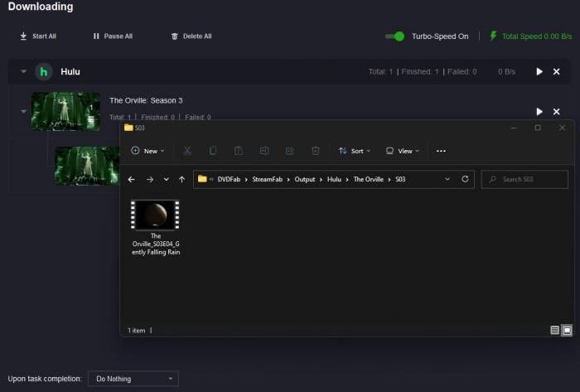Remove the Hulu group with its X
Viewport: 580px width, 392px height.
coord(556,71)
